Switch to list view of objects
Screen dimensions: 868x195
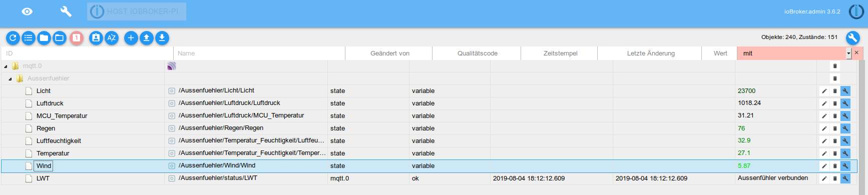pos(29,37)
